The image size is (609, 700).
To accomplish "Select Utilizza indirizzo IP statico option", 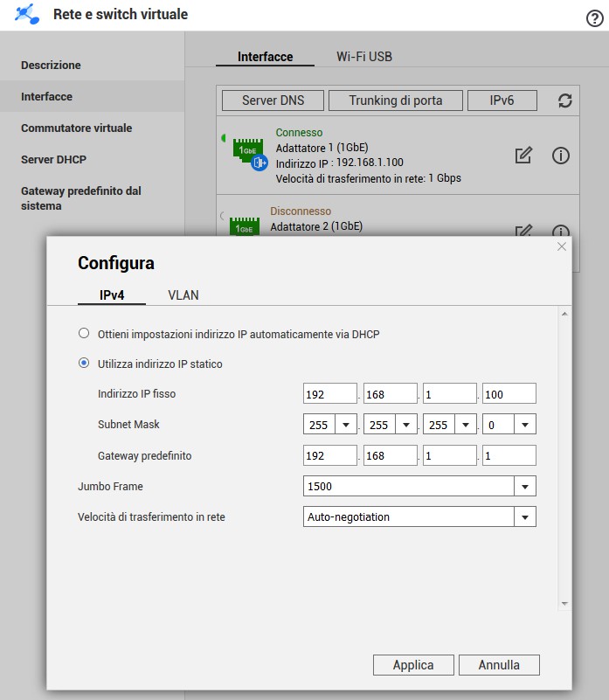I will (x=84, y=364).
